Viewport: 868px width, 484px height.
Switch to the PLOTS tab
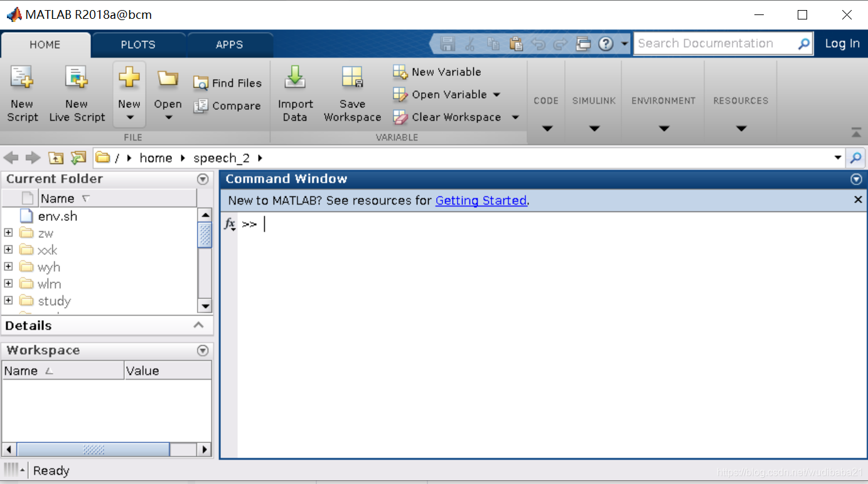[138, 45]
